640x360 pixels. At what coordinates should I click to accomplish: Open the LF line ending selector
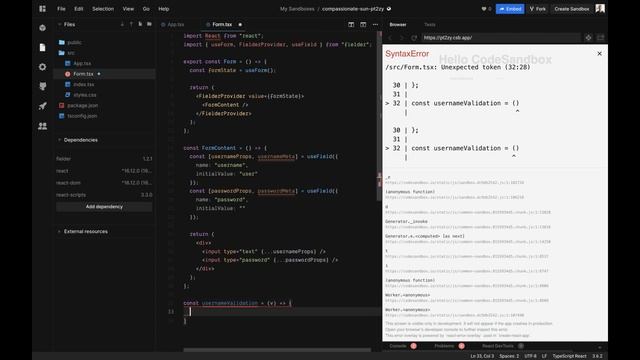(x=544, y=356)
